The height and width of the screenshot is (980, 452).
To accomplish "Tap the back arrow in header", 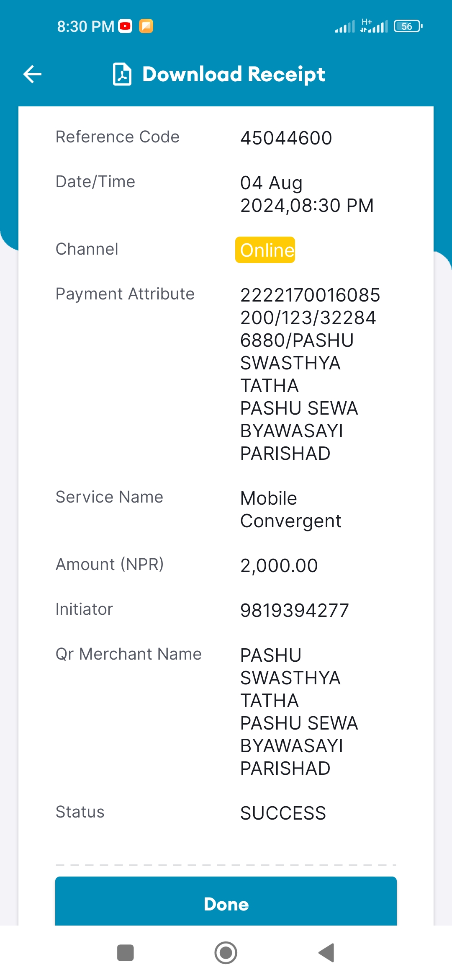I will tap(32, 75).
